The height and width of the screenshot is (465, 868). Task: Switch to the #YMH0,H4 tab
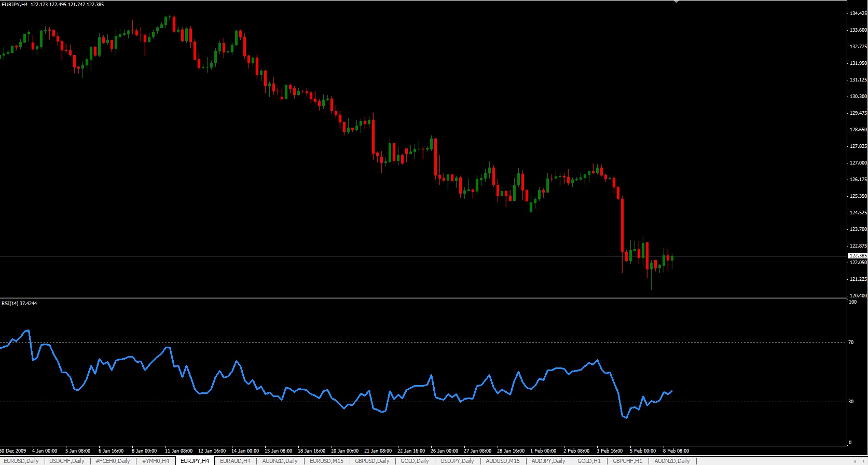[156, 461]
